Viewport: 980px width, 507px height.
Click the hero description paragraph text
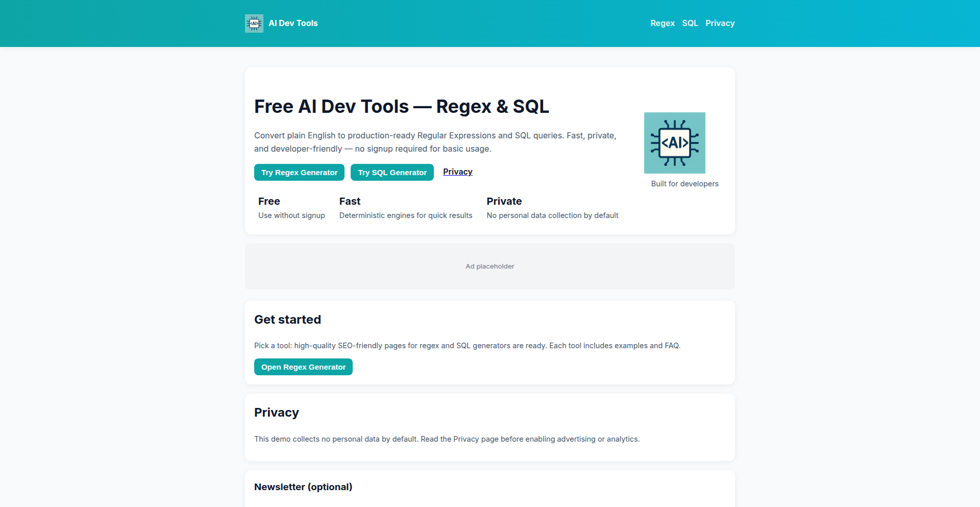435,142
